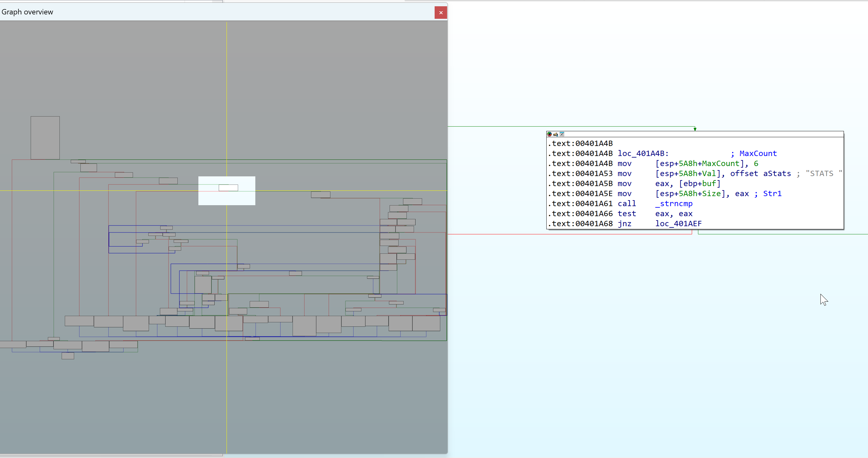Click the green arrowhead entering the node
Screen dimensions: 868x458
click(x=695, y=129)
